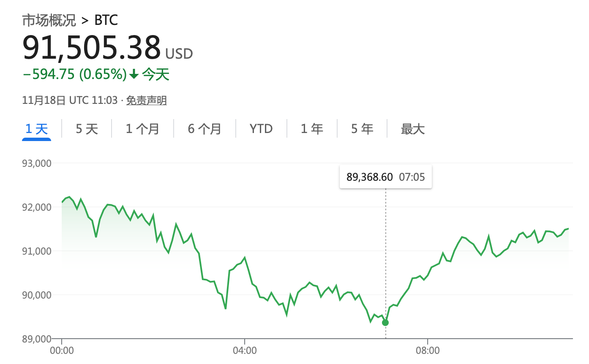Viewport: 589px width, 364px height.
Task: Click the green data point dot on the chart
Action: point(385,323)
